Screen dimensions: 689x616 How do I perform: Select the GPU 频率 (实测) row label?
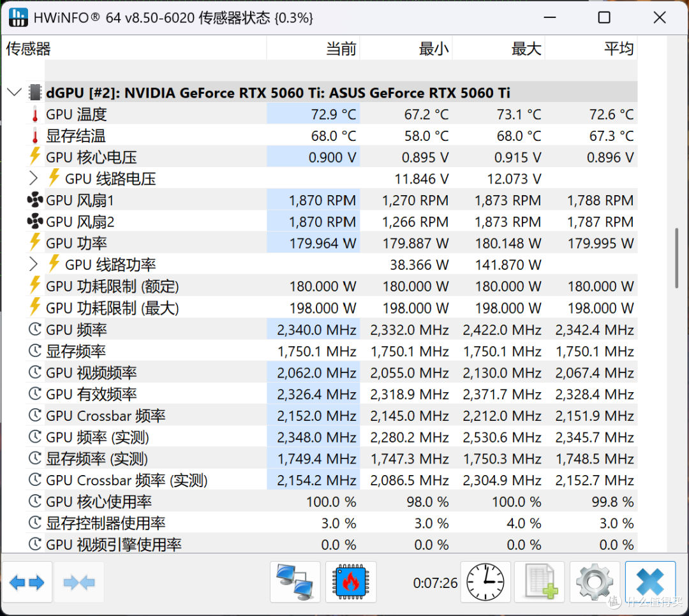[x=98, y=437]
